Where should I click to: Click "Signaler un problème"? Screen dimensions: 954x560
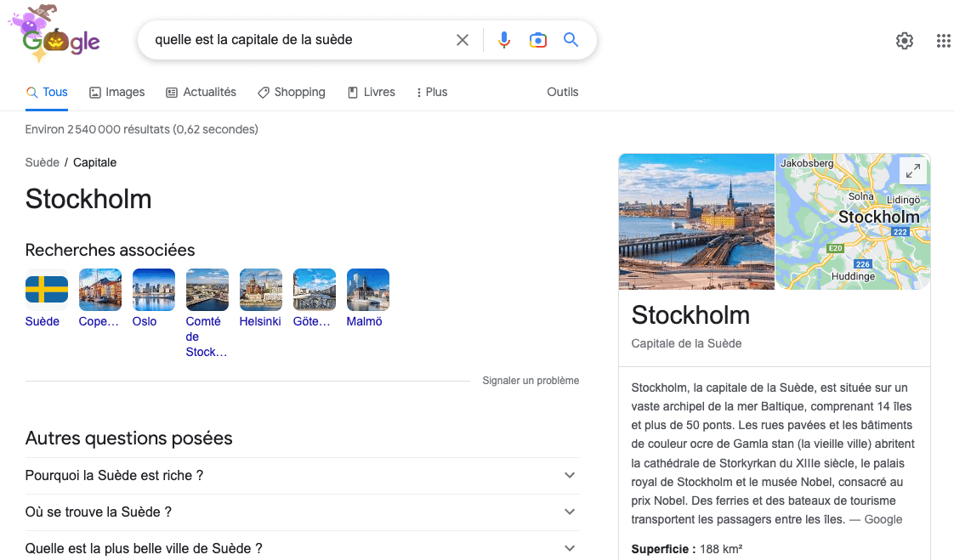[531, 381]
